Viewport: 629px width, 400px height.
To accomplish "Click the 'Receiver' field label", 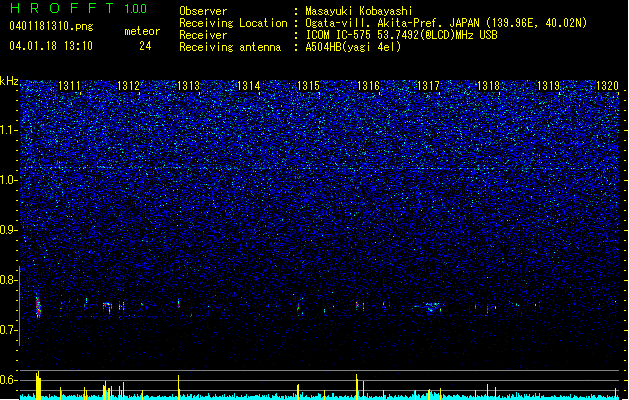I will (203, 35).
